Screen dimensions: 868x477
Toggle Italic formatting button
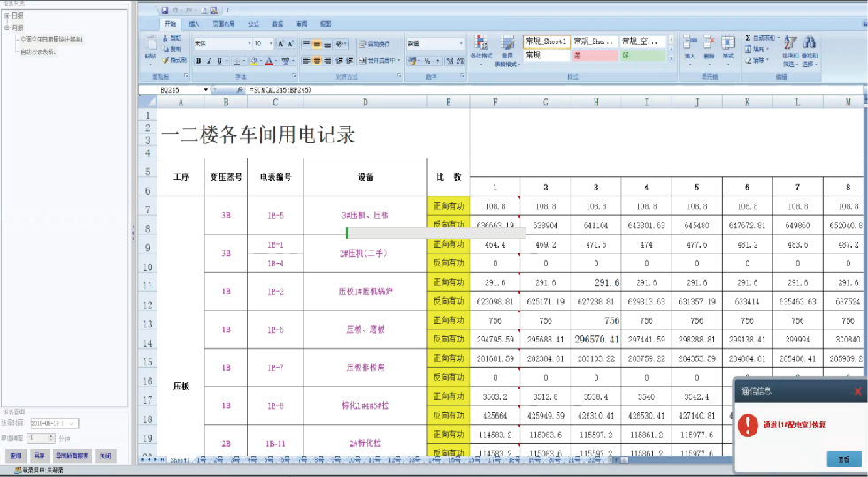(x=209, y=61)
